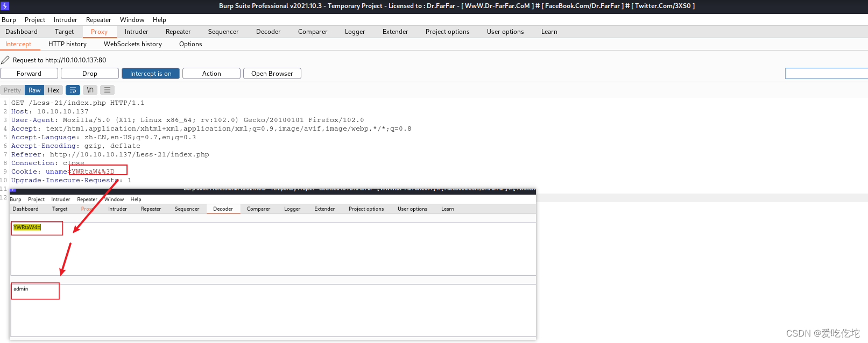This screenshot has height=343, width=868.
Task: Click the YWRtaW4= text in Decoder input
Action: (27, 227)
